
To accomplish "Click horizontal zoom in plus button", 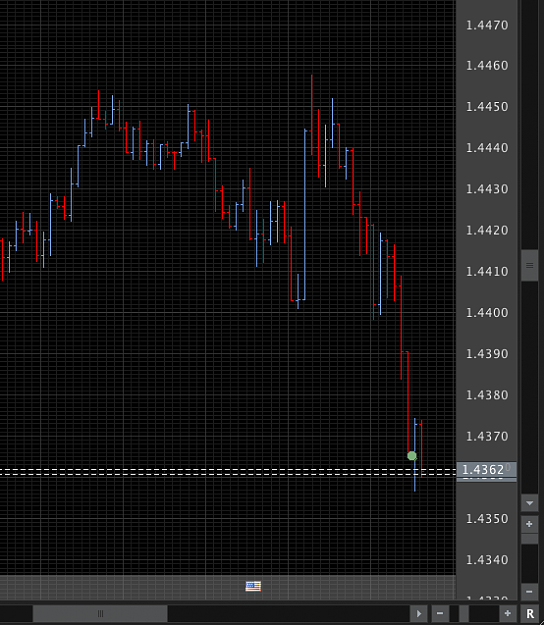I will 507,613.
